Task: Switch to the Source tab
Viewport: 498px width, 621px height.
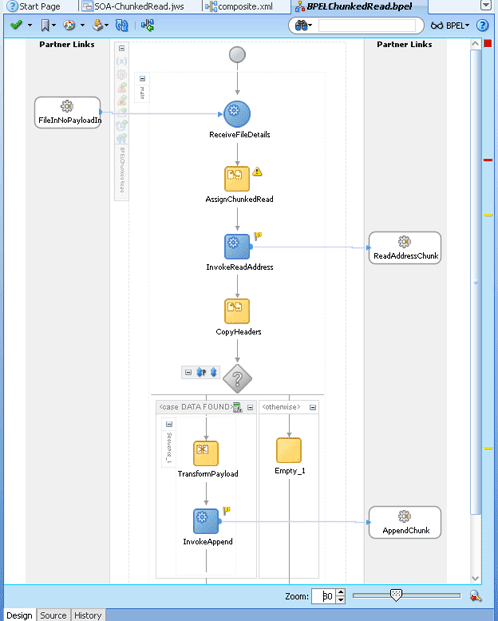Action: coord(53,615)
